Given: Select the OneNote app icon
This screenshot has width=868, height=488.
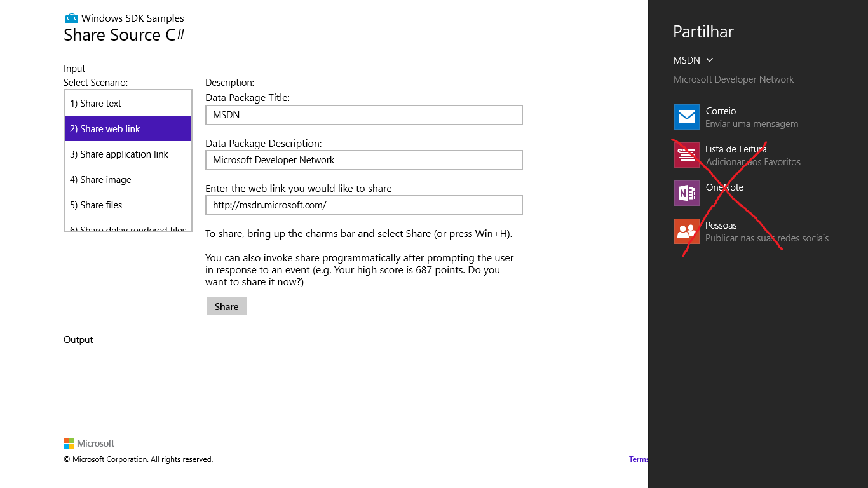Looking at the screenshot, I should [687, 193].
